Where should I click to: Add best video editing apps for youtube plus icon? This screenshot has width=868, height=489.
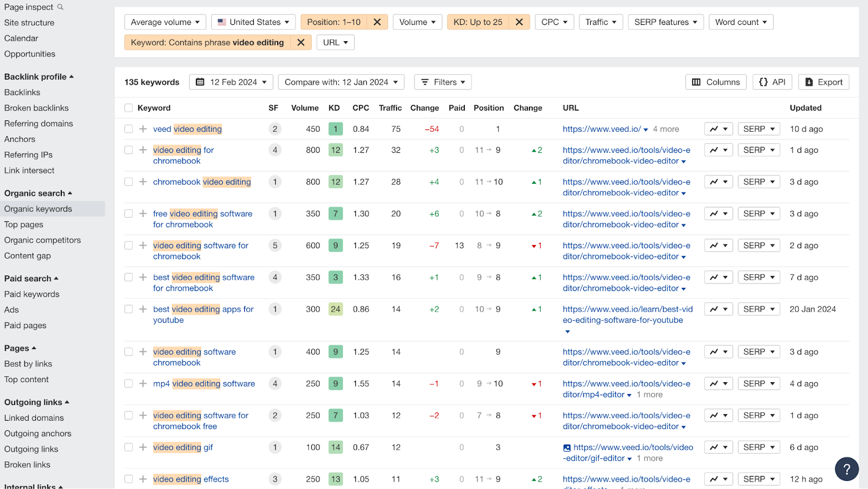pos(143,309)
